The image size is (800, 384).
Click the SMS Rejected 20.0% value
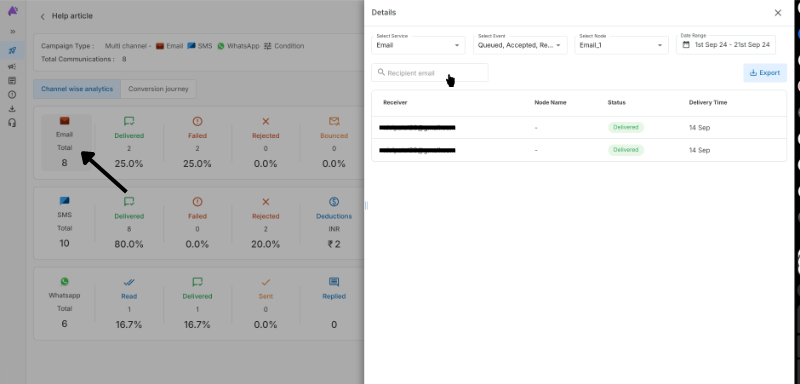coord(266,244)
